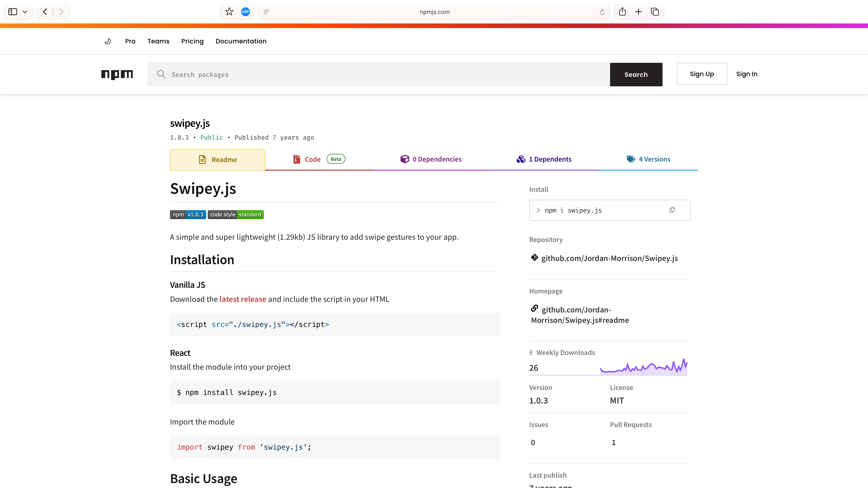Open the Pro menu item
This screenshot has height=488, width=868.
[x=130, y=41]
